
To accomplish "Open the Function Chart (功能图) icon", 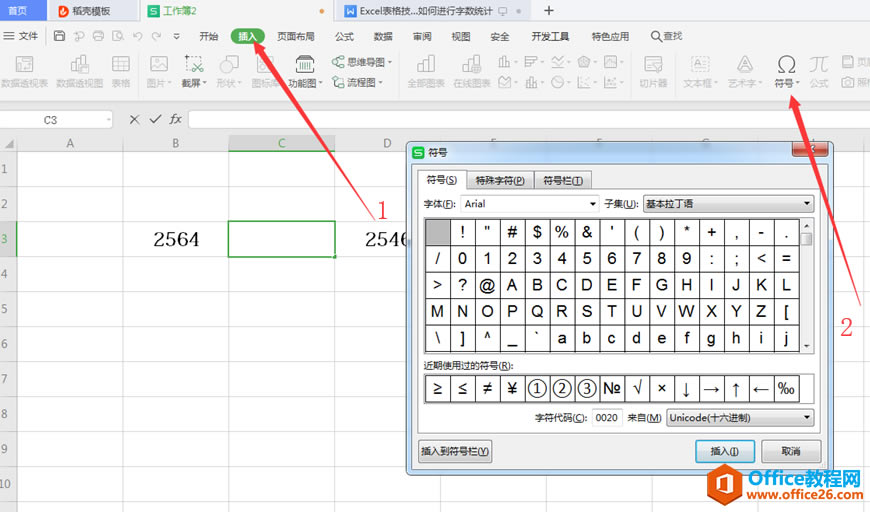I will click(305, 64).
